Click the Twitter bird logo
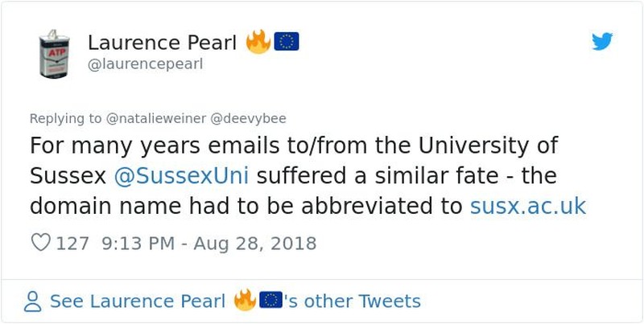The height and width of the screenshot is (324, 644). [x=602, y=42]
